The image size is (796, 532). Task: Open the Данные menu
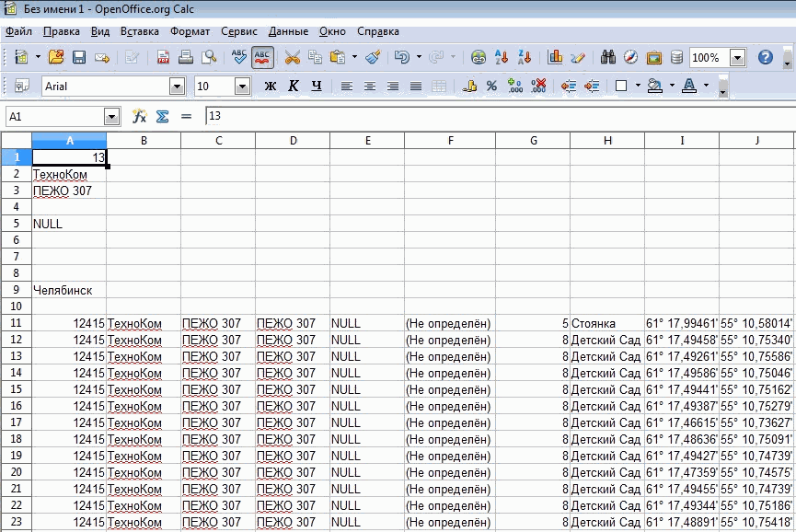coord(288,30)
